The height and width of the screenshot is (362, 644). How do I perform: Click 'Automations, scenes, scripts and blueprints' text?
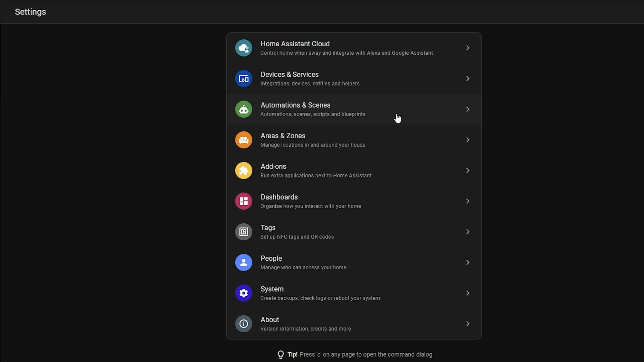[313, 114]
